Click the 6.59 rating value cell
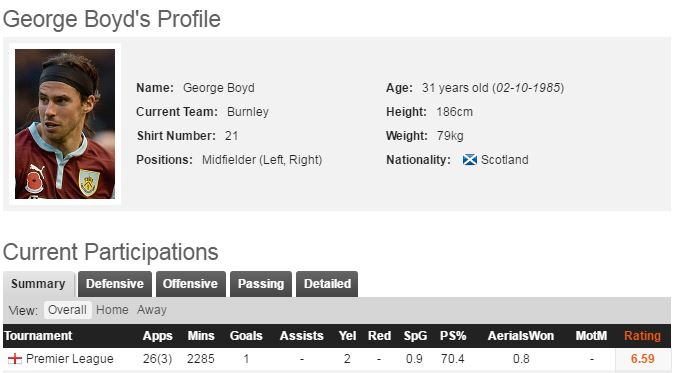 point(642,359)
